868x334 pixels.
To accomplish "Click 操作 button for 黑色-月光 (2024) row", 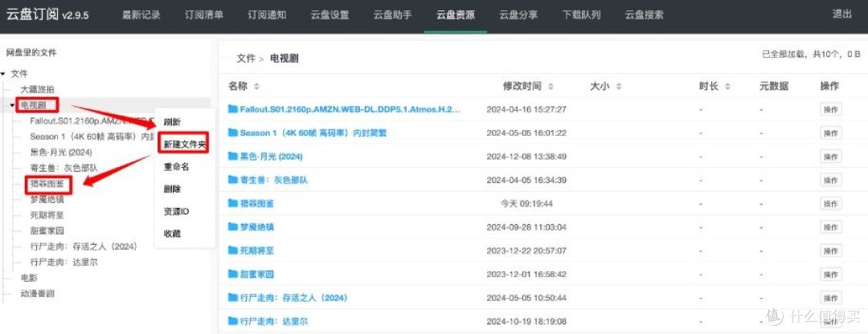I will click(831, 157).
